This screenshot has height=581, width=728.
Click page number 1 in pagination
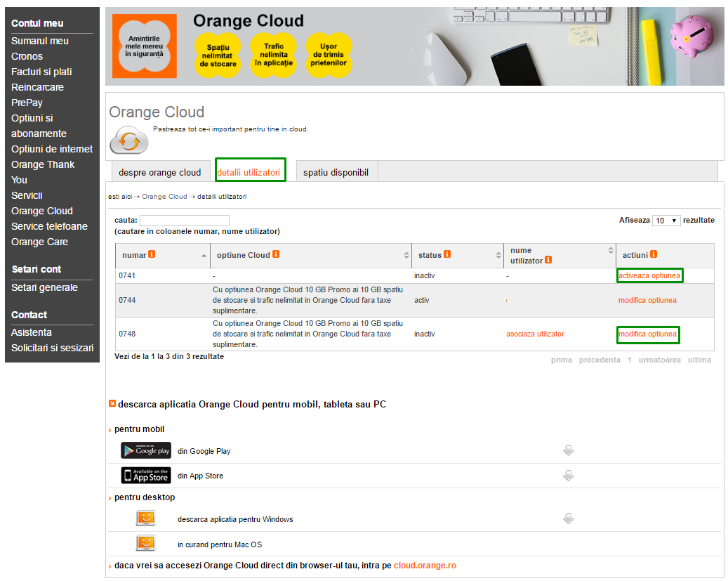pyautogui.click(x=629, y=360)
